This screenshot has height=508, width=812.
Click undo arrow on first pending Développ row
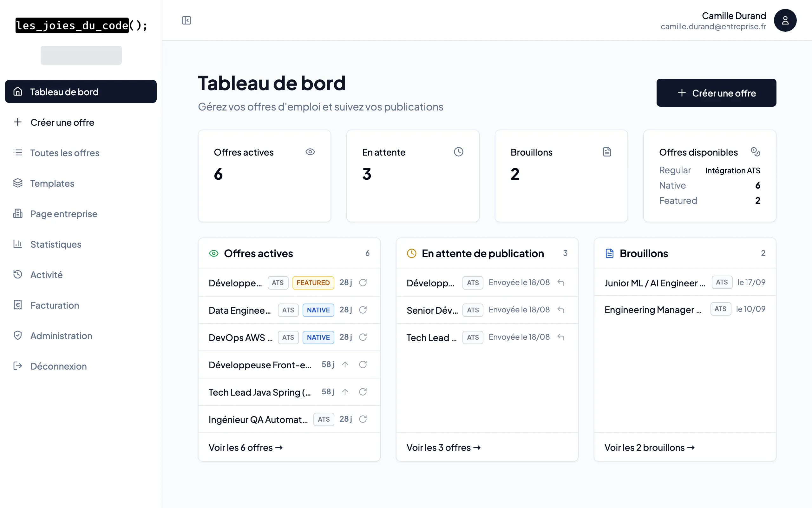coord(561,283)
